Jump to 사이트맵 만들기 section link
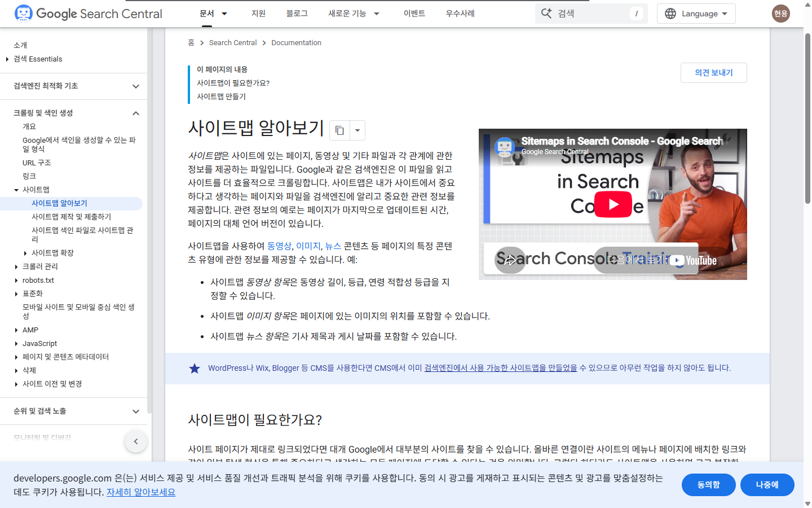Image resolution: width=812 pixels, height=508 pixels. (x=222, y=97)
